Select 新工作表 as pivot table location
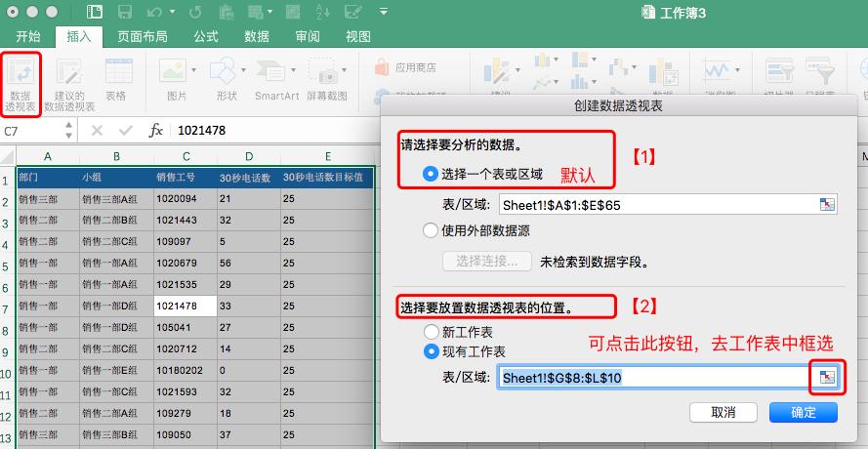Screen dimensions: 868x449 (431, 332)
